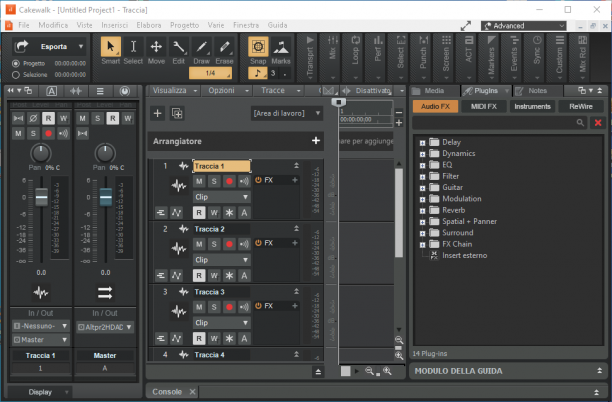Open the Console tab

pos(167,391)
